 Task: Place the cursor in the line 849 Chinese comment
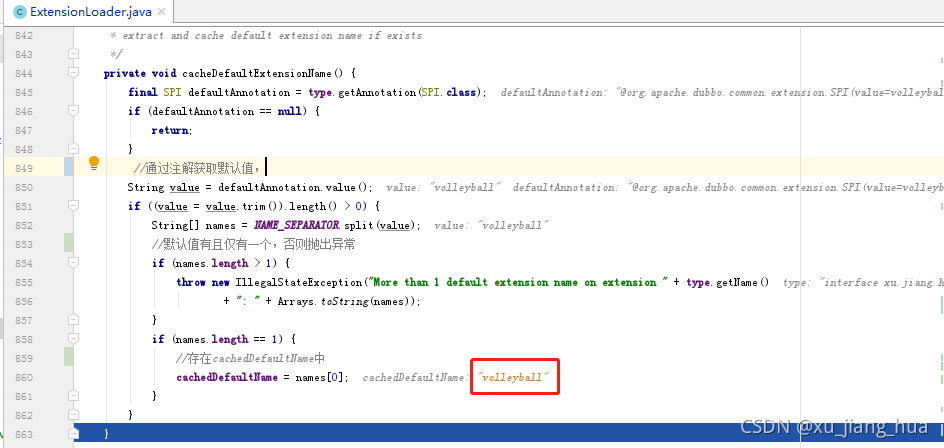(x=197, y=167)
